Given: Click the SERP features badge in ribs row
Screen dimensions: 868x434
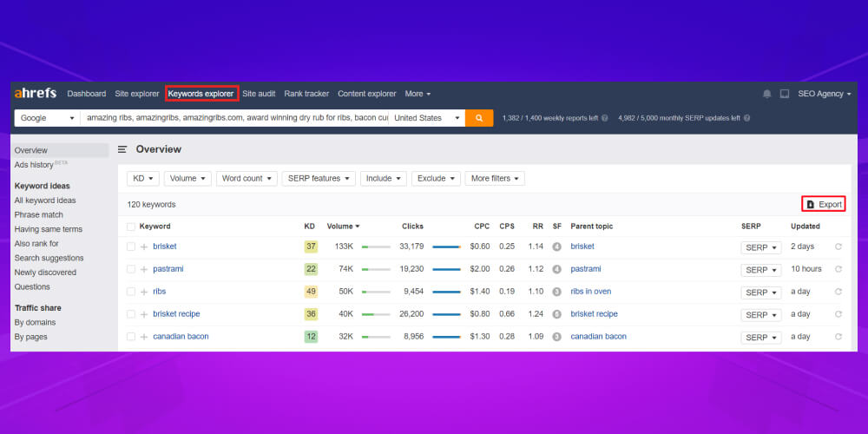Looking at the screenshot, I should click(557, 292).
